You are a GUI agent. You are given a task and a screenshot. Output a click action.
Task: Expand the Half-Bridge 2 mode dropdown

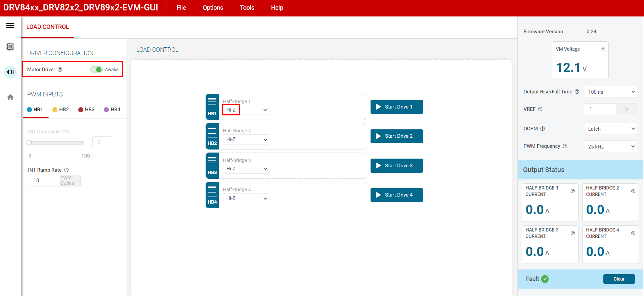pos(246,139)
